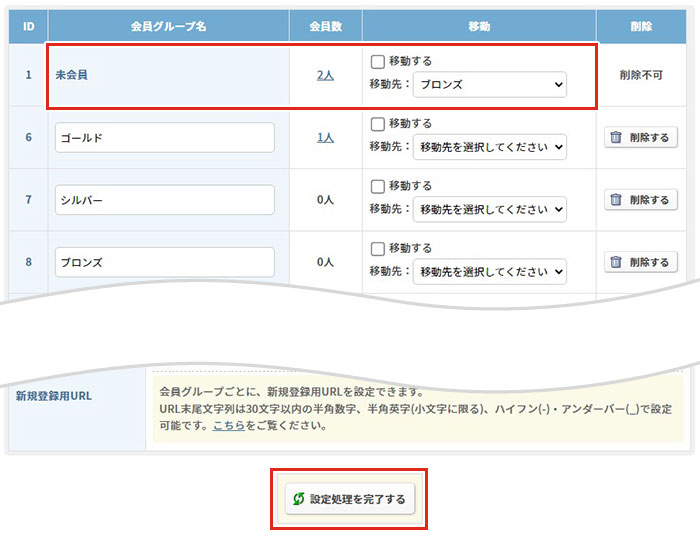
Task: Open 移動先 dropdown showing ブロンズ in 未会員 row
Action: [x=490, y=84]
